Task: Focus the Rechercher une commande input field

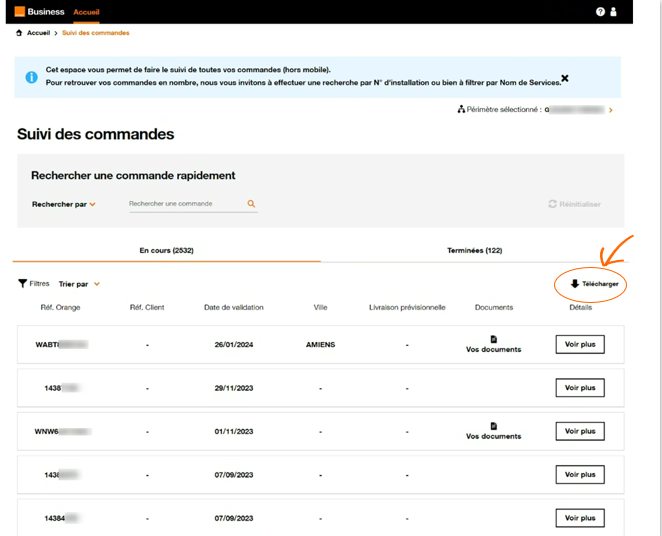Action: point(185,204)
